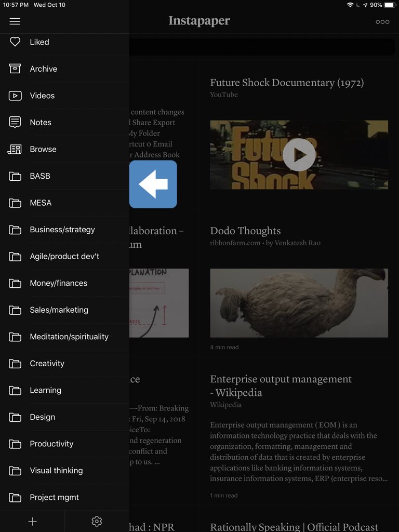Click the Sales/marketing folder icon
Viewport: 399px width, 532px height.
pos(15,310)
